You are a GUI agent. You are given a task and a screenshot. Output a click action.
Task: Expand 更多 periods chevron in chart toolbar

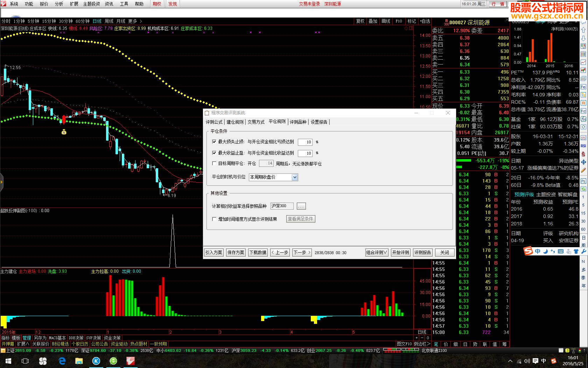141,21
